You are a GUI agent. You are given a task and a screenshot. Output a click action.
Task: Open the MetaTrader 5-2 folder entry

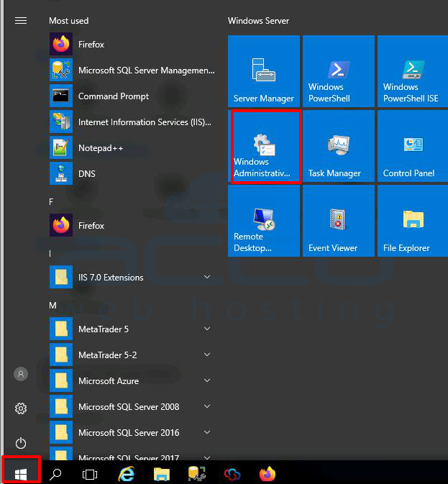[x=132, y=355]
